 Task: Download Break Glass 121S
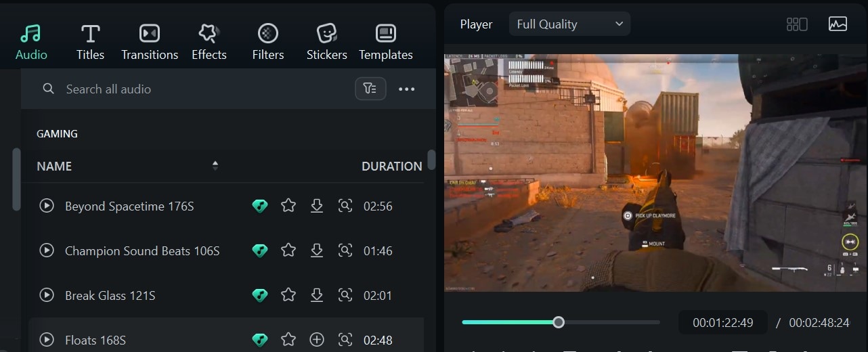click(x=317, y=294)
